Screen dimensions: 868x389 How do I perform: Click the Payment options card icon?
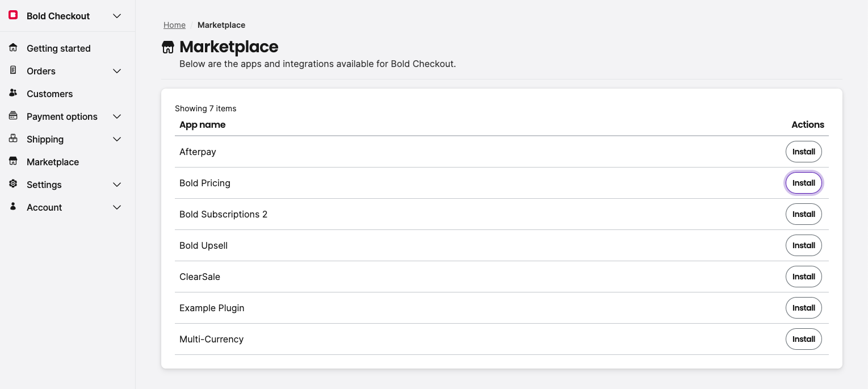coord(12,116)
